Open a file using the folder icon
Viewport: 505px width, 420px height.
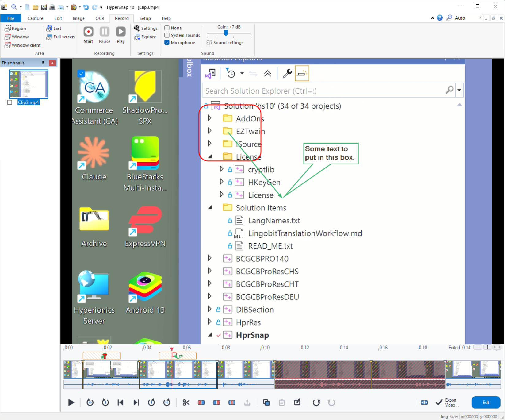[35, 7]
